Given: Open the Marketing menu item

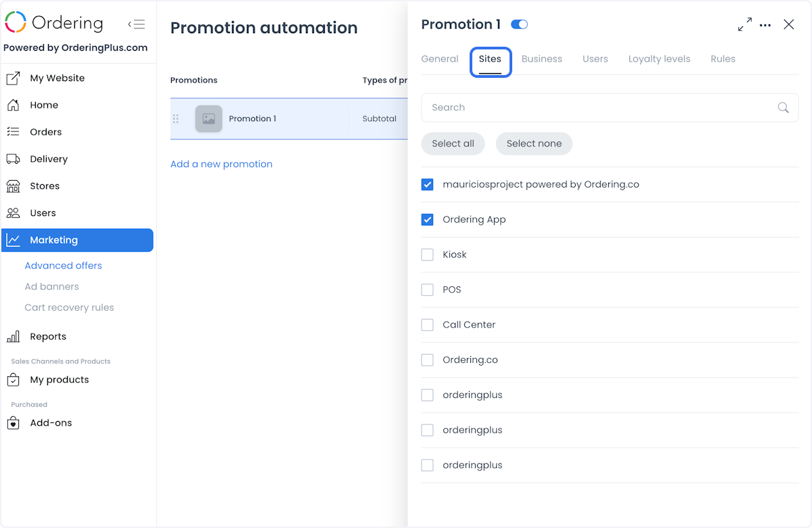Looking at the screenshot, I should pos(78,240).
